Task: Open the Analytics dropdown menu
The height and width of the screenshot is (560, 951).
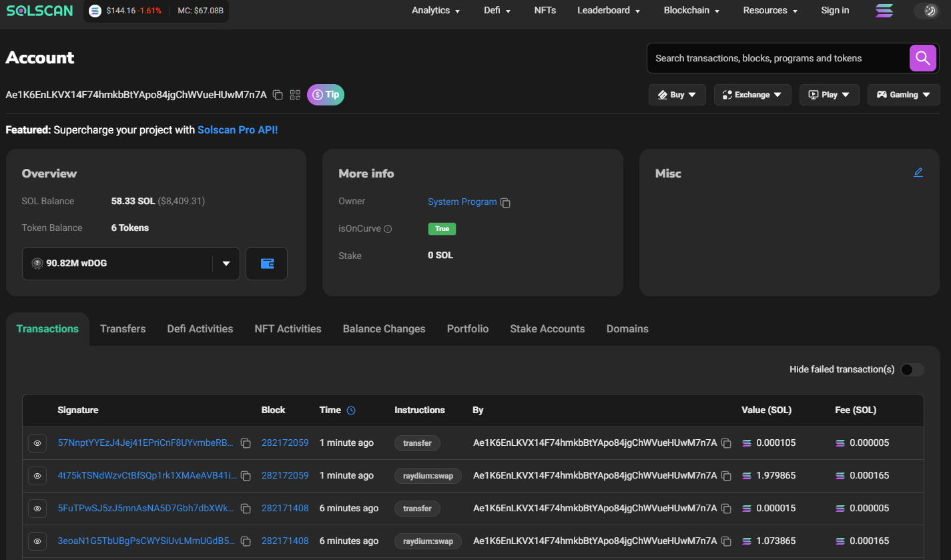Action: [x=436, y=11]
